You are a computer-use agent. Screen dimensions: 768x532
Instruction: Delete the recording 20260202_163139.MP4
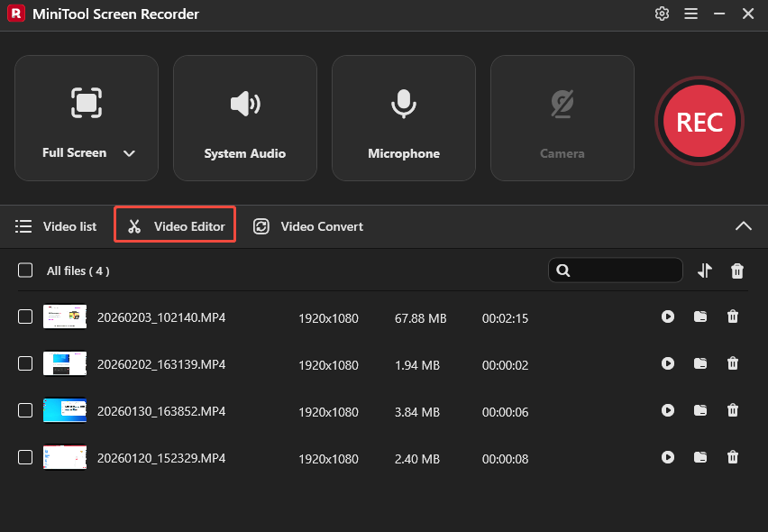click(x=733, y=363)
